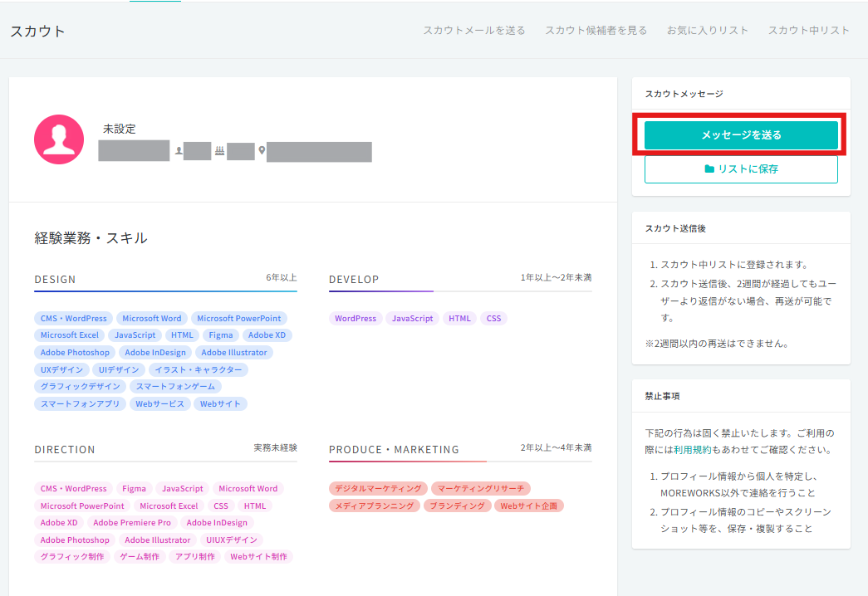
Task: Click the メディアプランニング skill tag
Action: click(375, 506)
